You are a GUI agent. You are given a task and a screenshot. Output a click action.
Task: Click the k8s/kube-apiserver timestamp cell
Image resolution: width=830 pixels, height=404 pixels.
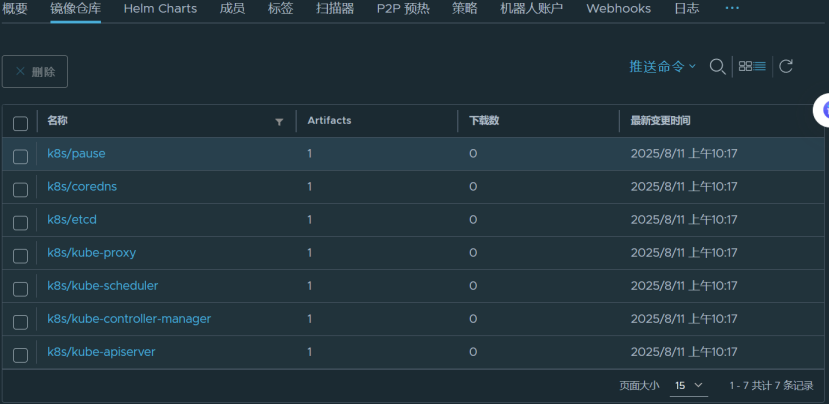tap(684, 352)
